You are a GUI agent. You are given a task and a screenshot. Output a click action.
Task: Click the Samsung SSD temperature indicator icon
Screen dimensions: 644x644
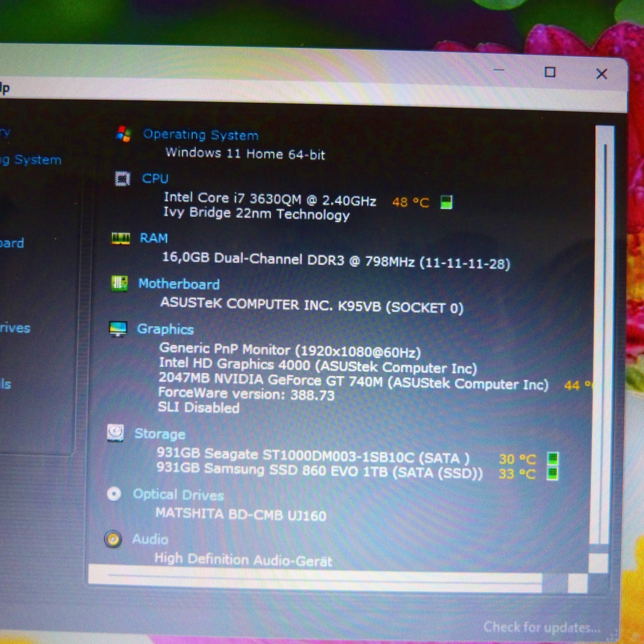[553, 473]
